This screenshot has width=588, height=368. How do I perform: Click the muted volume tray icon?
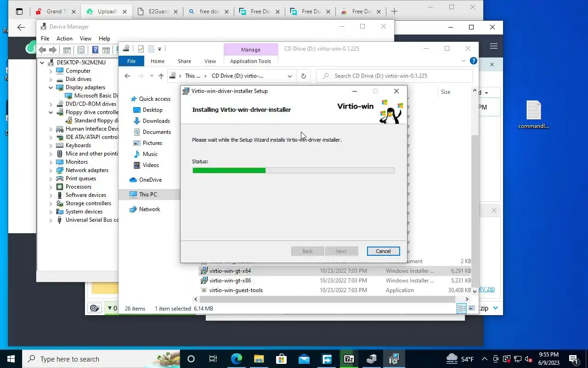[529, 359]
